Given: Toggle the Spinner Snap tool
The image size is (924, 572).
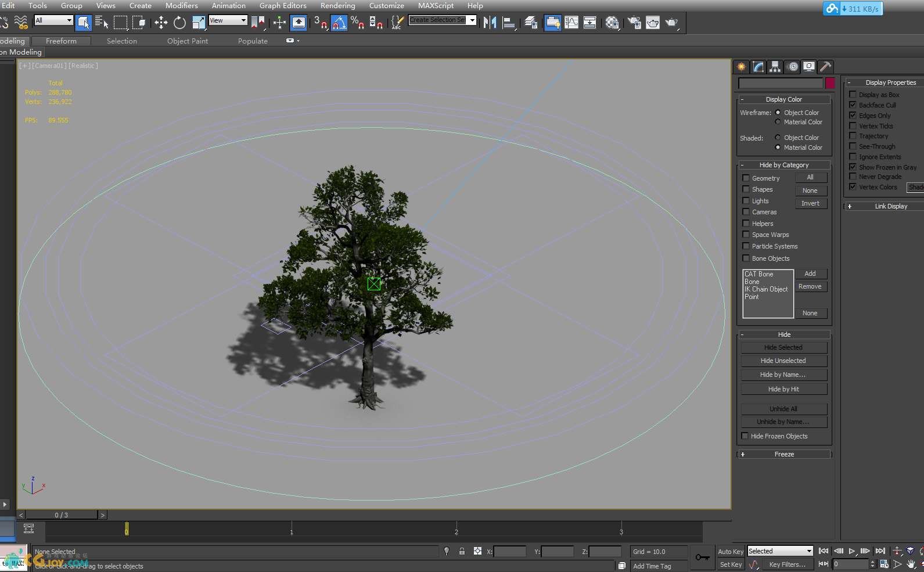Looking at the screenshot, I should pos(376,23).
